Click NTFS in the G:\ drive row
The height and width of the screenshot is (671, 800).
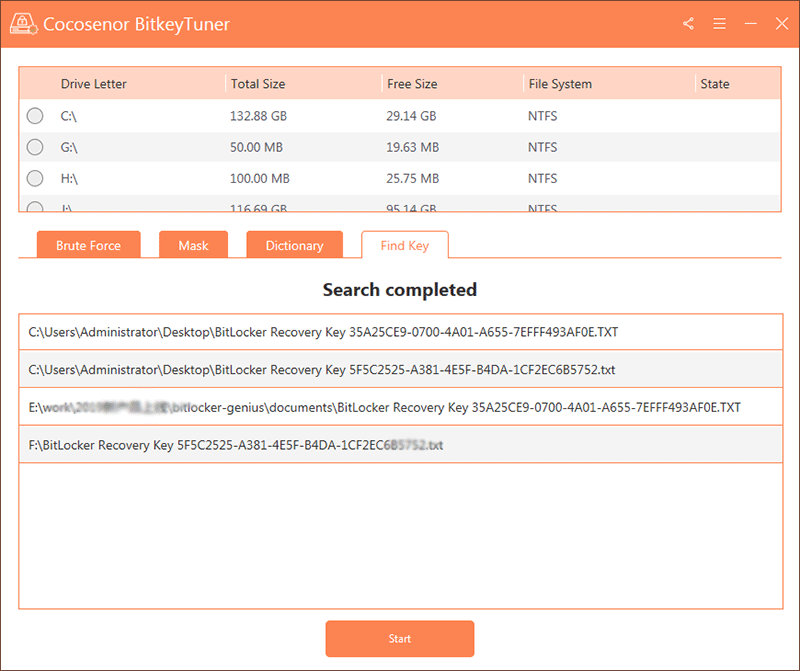click(542, 147)
